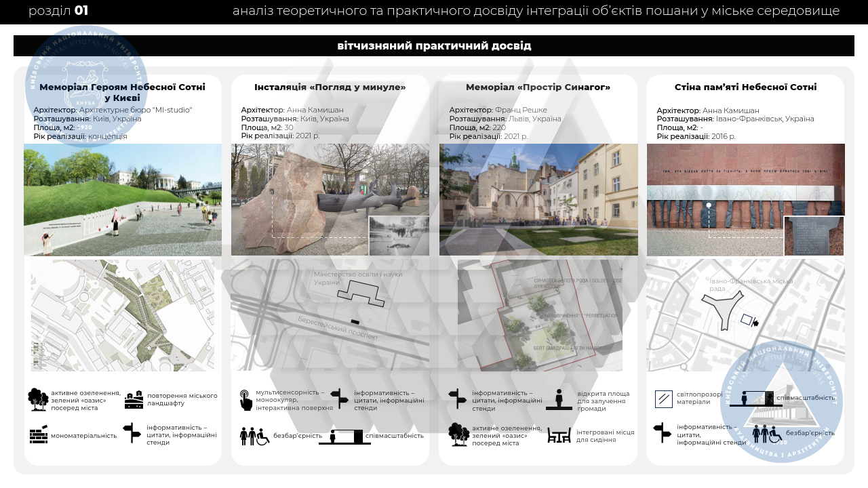Image resolution: width=868 pixels, height=488 pixels.
Task: Select the signpost icon in the Kyiv Heavenly Hundred memorial card
Action: (x=132, y=434)
